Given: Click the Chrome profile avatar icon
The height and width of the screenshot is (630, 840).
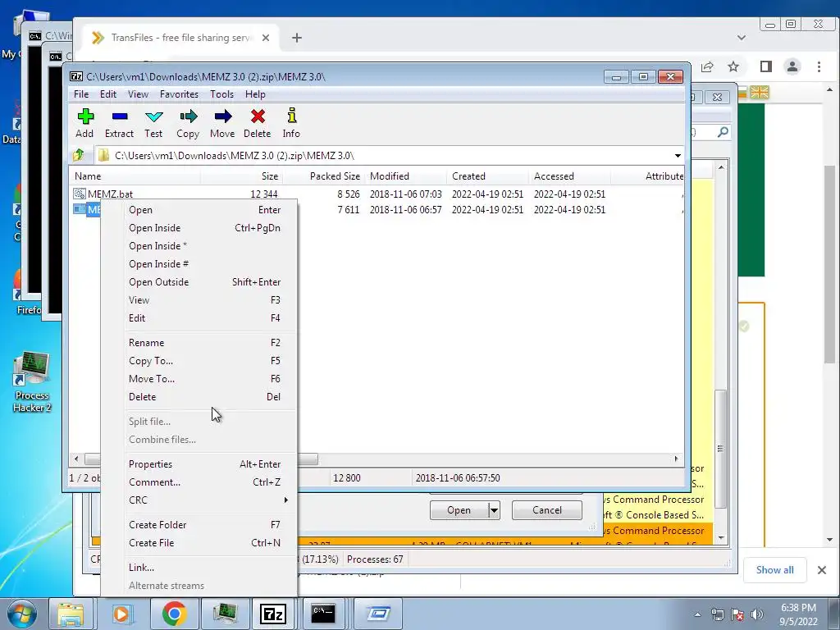Looking at the screenshot, I should coord(792,66).
